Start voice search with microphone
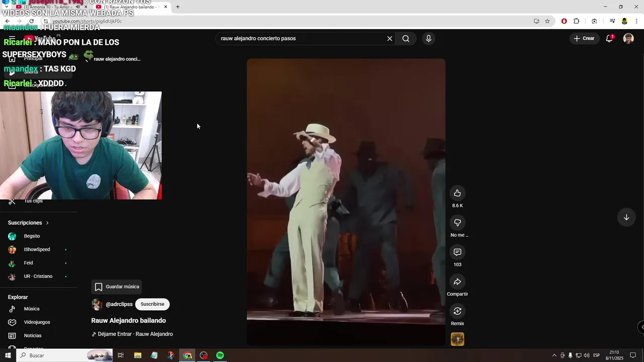644x362 pixels. (x=429, y=39)
